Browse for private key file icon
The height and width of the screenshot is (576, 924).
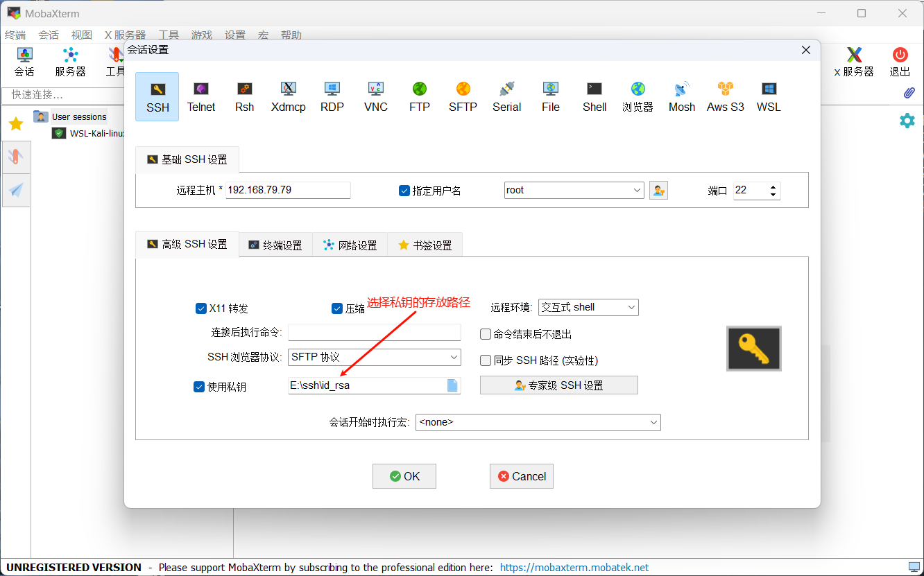[x=452, y=385]
